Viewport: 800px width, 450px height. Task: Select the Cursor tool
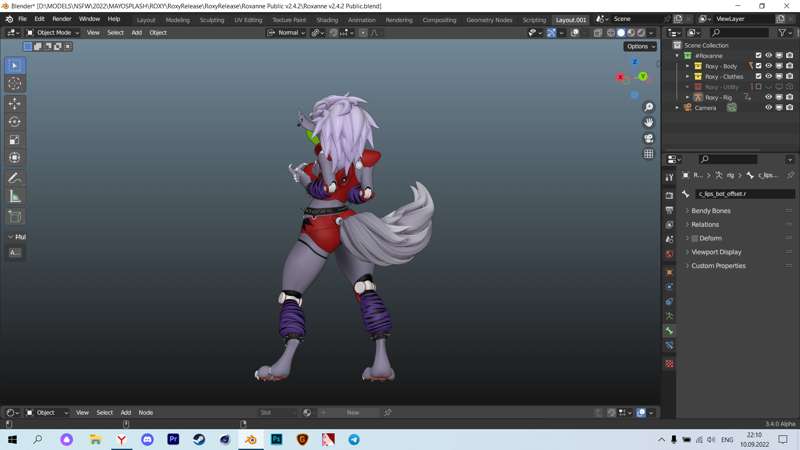14,84
